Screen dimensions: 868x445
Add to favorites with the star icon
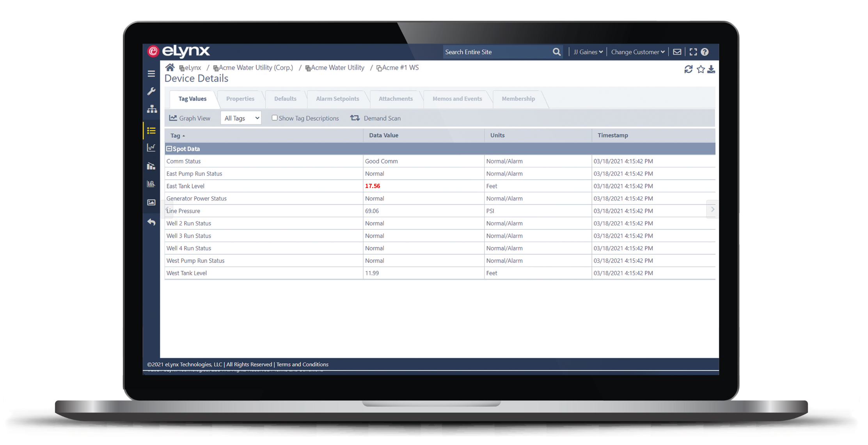[701, 69]
